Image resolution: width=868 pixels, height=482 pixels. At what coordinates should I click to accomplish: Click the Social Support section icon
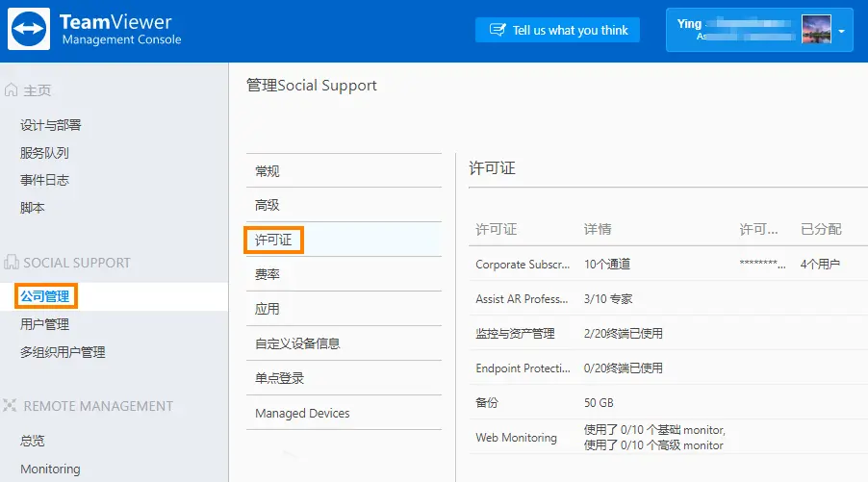(x=12, y=262)
